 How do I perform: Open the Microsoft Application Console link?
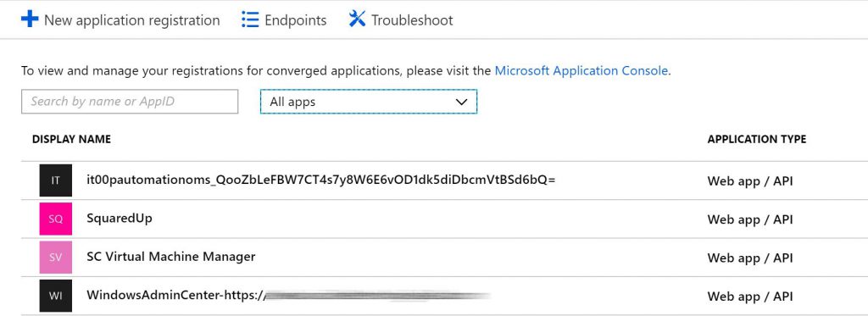(581, 71)
